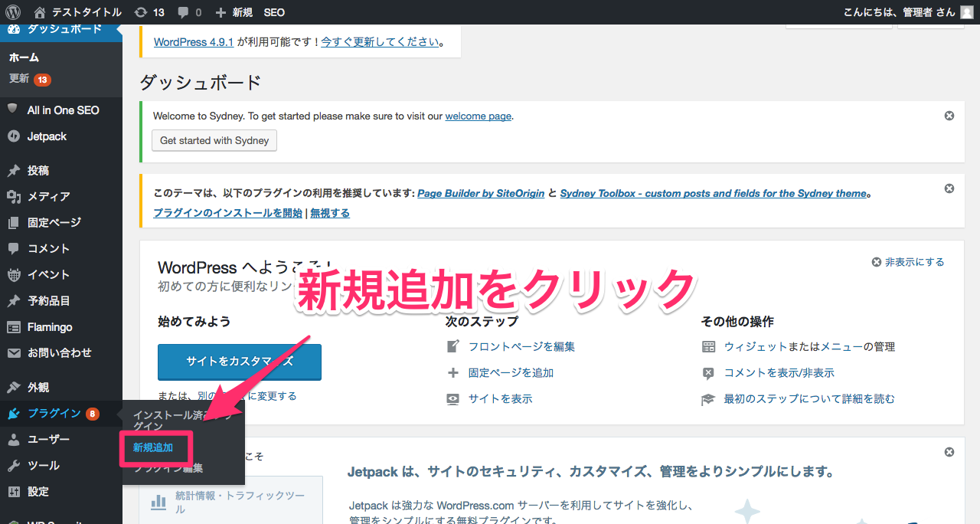Click プラグインのインストールを開始 link
Image resolution: width=980 pixels, height=524 pixels.
[x=228, y=213]
